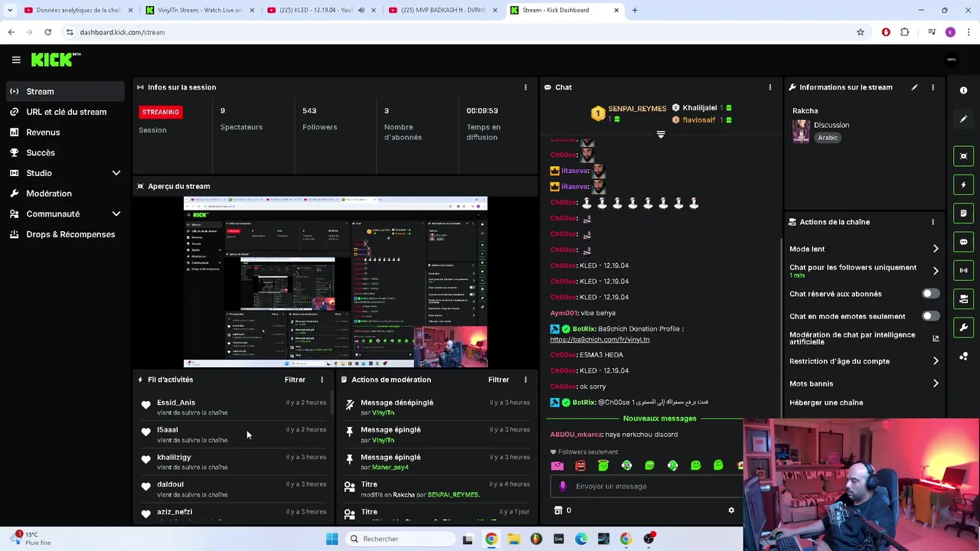Click the camera icon in right toolbar
980x551 pixels.
963,298
